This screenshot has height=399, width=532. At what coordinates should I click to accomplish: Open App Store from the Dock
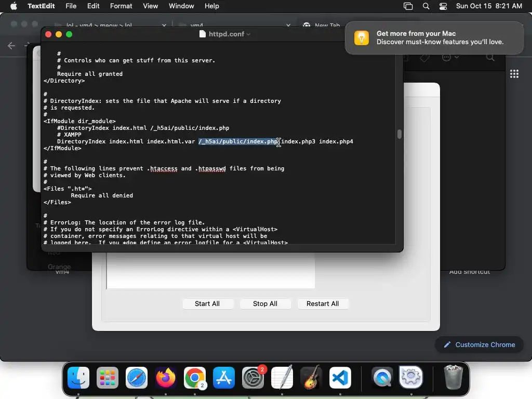click(224, 377)
